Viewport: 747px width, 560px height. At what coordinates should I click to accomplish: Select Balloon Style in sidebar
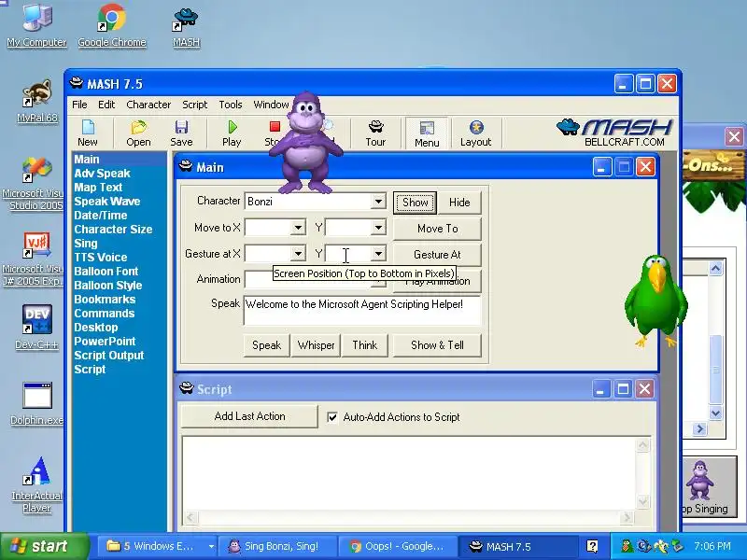pos(108,286)
